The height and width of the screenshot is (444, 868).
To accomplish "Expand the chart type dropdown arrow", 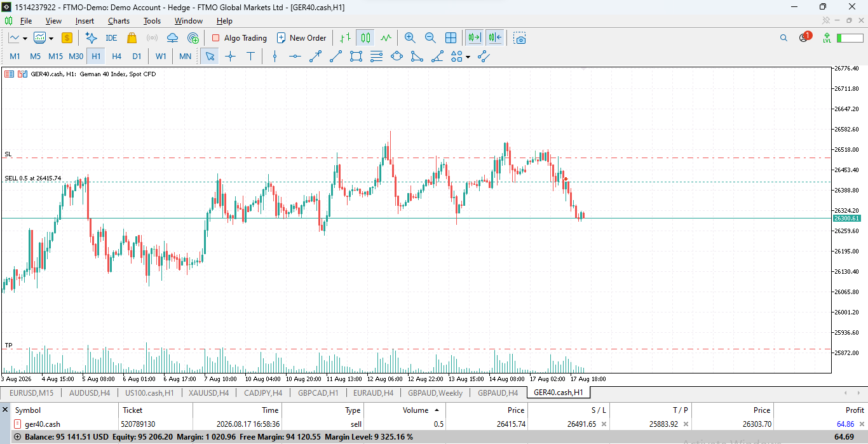I will click(25, 38).
